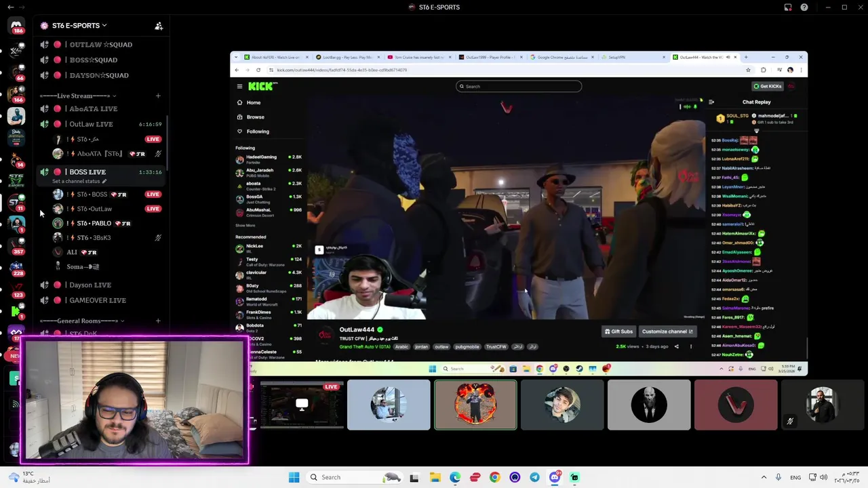
Task: Open the ST6 E-SPORTS server icon in sidebar
Action: pos(16,203)
